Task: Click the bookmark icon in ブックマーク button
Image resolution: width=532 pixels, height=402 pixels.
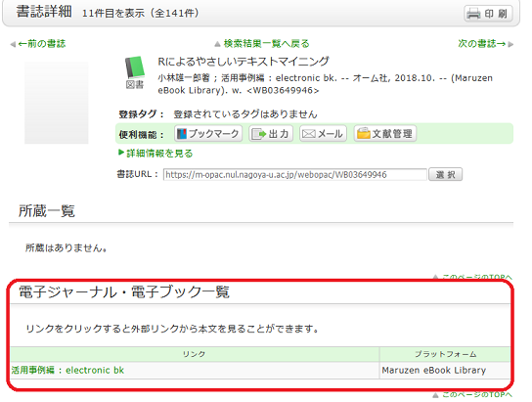Action: click(182, 134)
